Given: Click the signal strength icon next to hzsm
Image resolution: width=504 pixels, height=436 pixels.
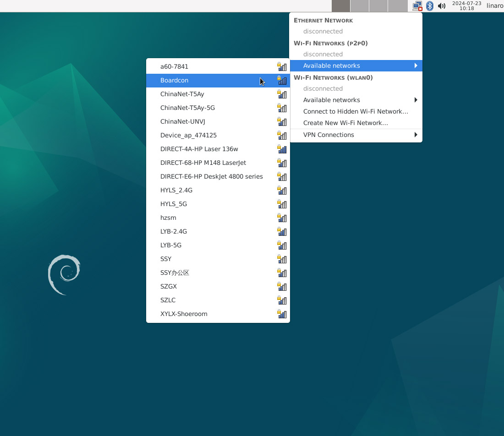Looking at the screenshot, I should [x=283, y=218].
